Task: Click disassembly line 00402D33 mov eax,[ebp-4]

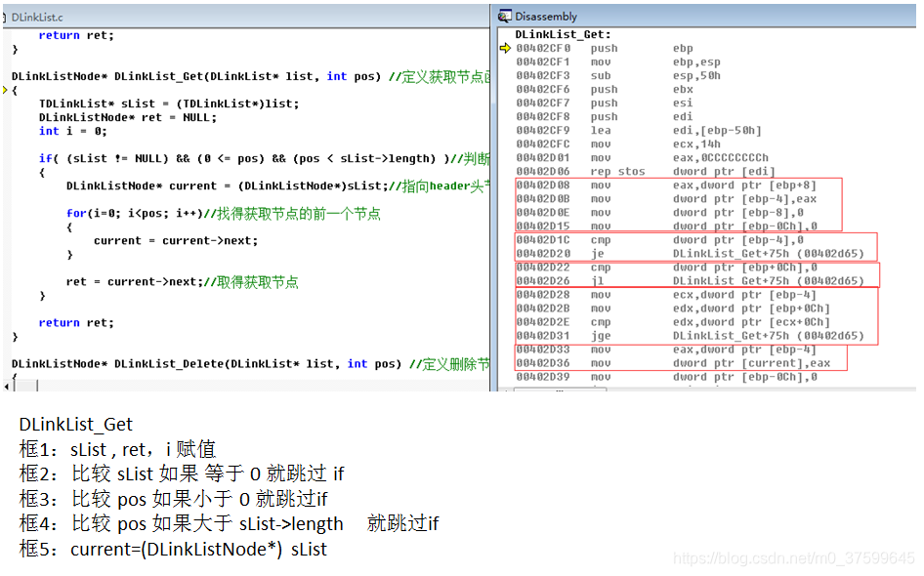Action: (x=666, y=350)
